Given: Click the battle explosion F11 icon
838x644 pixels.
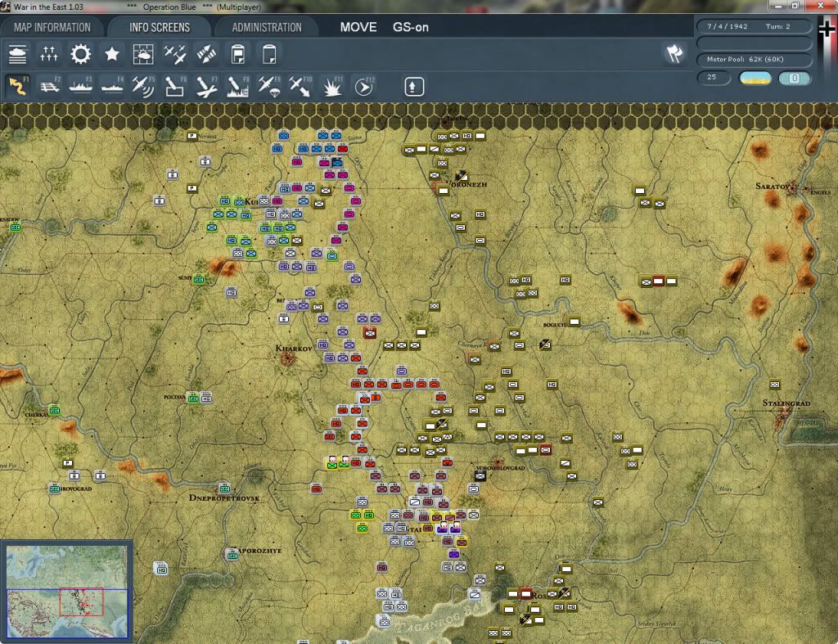Looking at the screenshot, I should (332, 87).
